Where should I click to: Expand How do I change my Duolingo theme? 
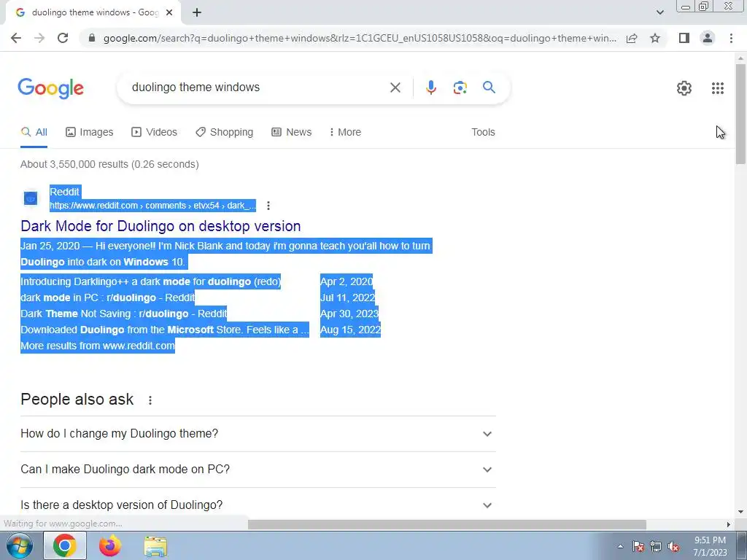coord(258,434)
